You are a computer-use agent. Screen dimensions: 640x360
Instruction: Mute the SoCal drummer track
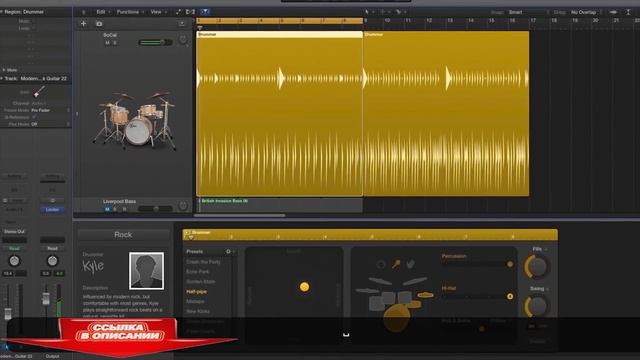tap(107, 43)
